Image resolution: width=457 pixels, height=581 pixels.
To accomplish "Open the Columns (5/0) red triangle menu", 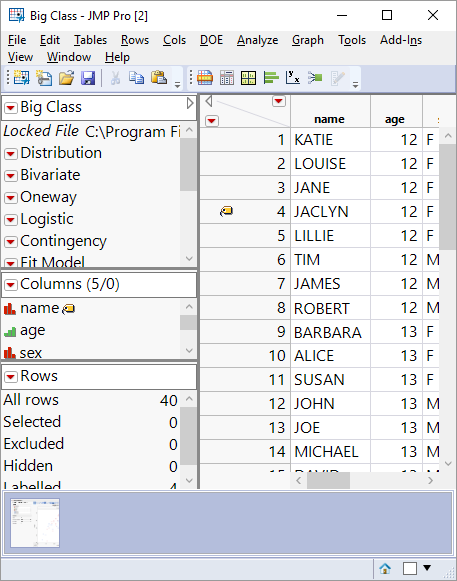I will pyautogui.click(x=11, y=285).
